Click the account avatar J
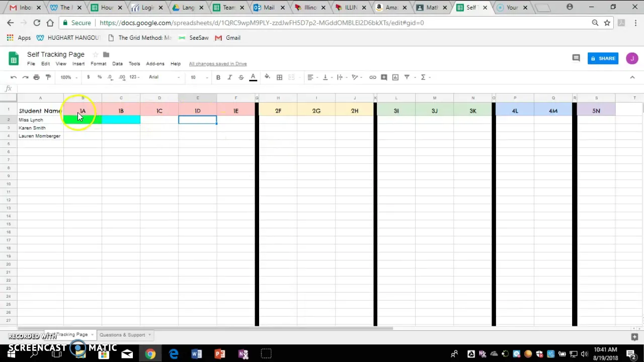Image resolution: width=644 pixels, height=362 pixels. 632,58
